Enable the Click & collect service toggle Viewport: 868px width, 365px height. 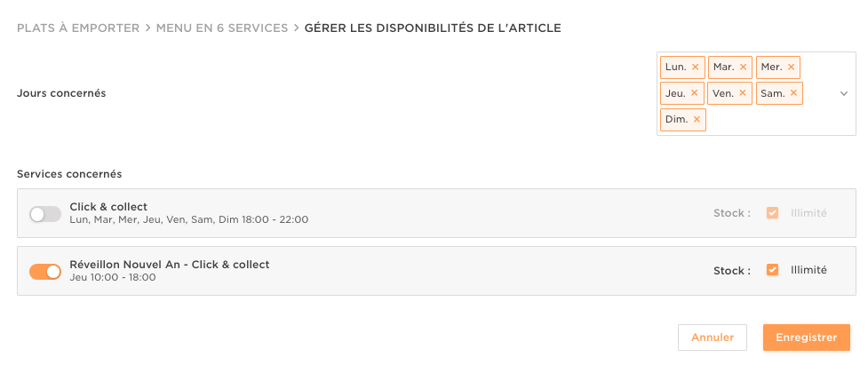coord(45,214)
